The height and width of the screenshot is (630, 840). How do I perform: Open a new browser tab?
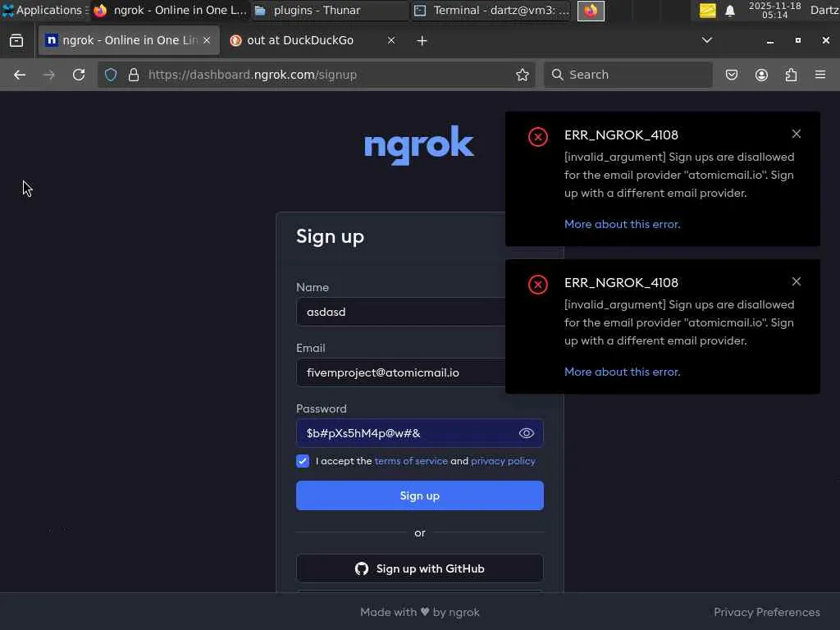422,41
